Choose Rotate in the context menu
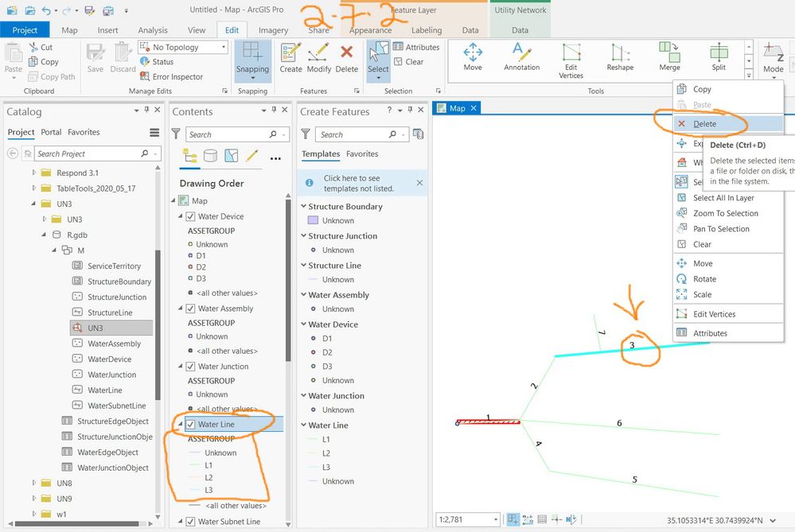 click(728, 279)
